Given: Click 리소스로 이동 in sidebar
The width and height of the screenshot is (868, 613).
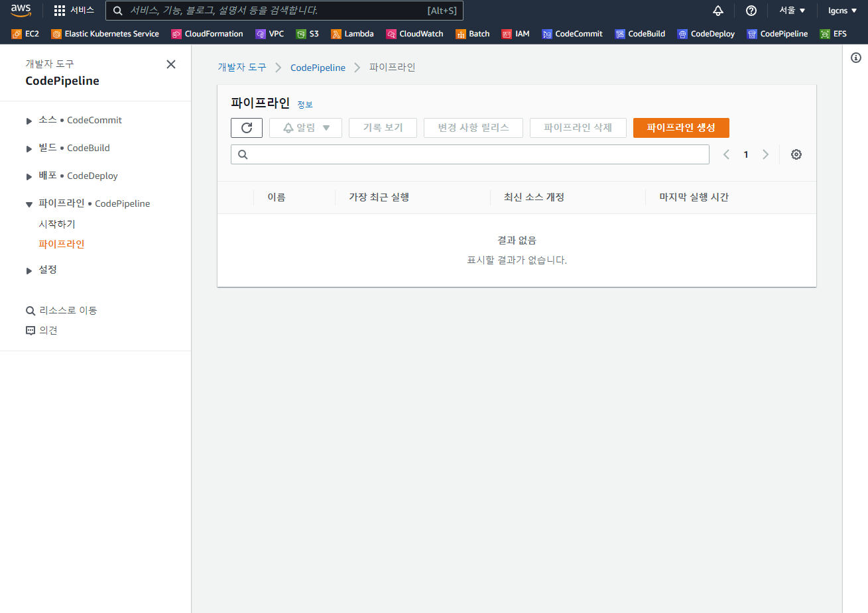Looking at the screenshot, I should [62, 310].
